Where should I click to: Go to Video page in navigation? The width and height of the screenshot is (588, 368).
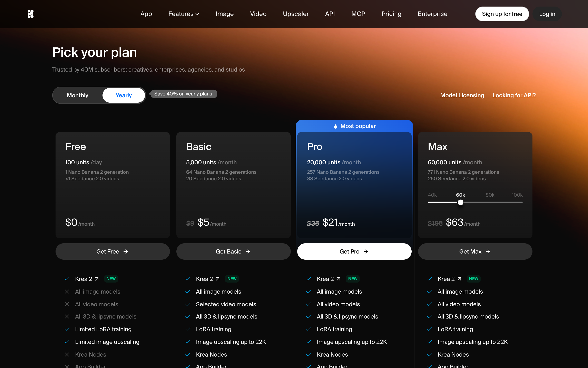[x=258, y=14]
